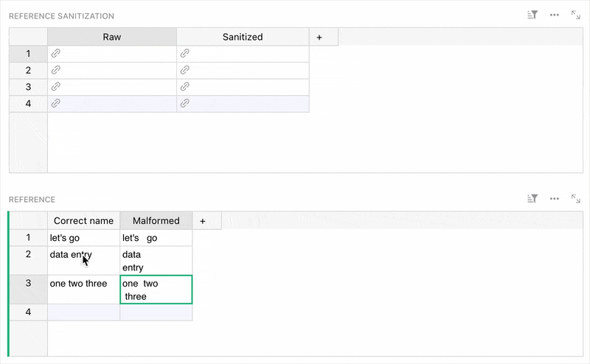
Task: Open the Reference Sanitization three-dot menu
Action: (x=554, y=15)
